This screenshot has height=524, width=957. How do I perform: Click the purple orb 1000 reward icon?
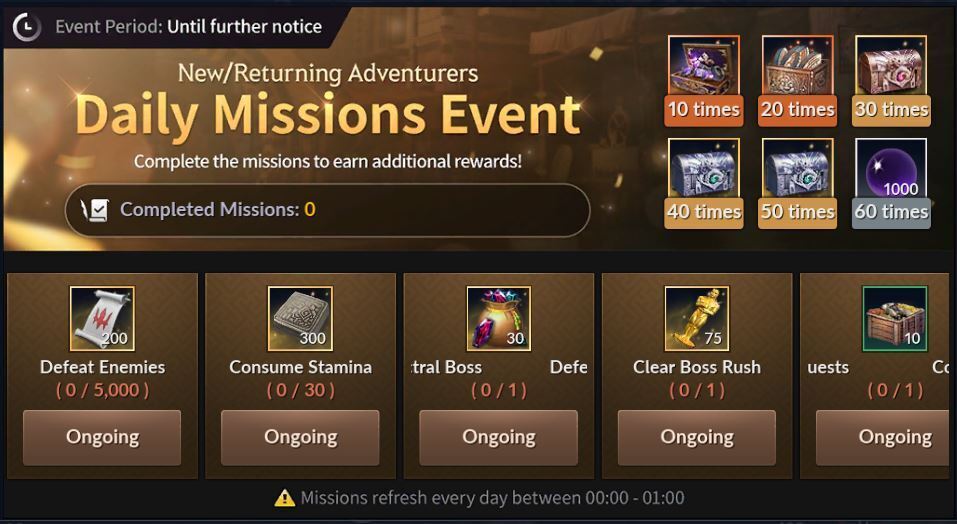(890, 168)
